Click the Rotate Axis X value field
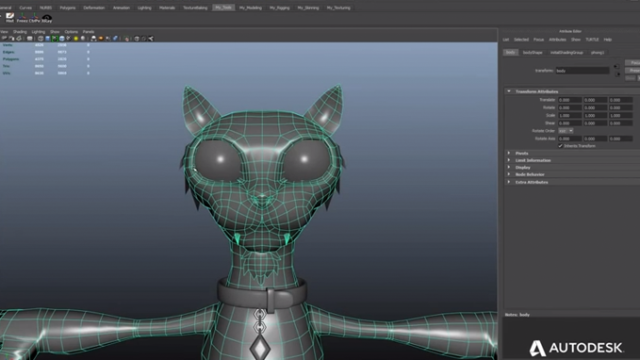640x360 pixels. tap(569, 138)
